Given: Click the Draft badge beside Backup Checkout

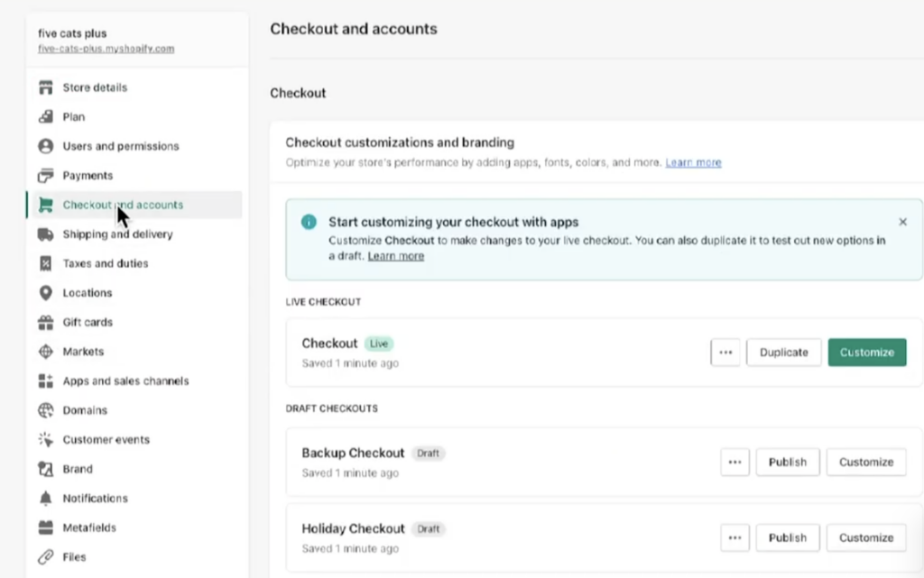Looking at the screenshot, I should [x=428, y=454].
